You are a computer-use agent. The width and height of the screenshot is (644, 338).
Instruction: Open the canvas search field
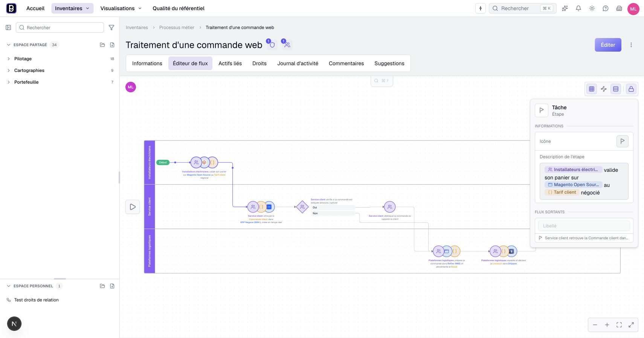pyautogui.click(x=382, y=81)
